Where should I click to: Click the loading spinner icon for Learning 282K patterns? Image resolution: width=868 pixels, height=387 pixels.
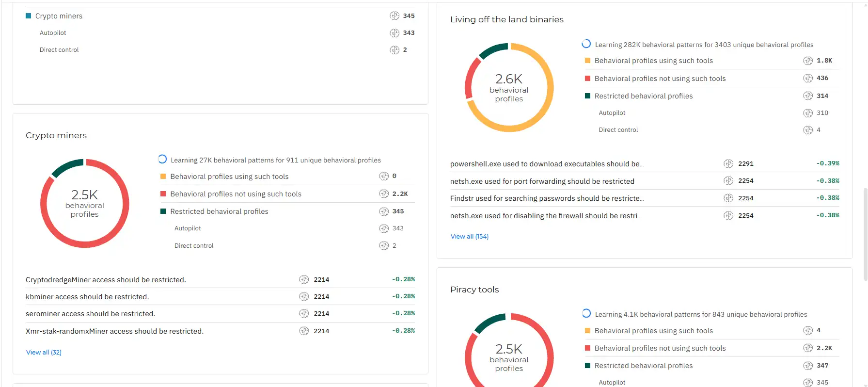point(586,44)
